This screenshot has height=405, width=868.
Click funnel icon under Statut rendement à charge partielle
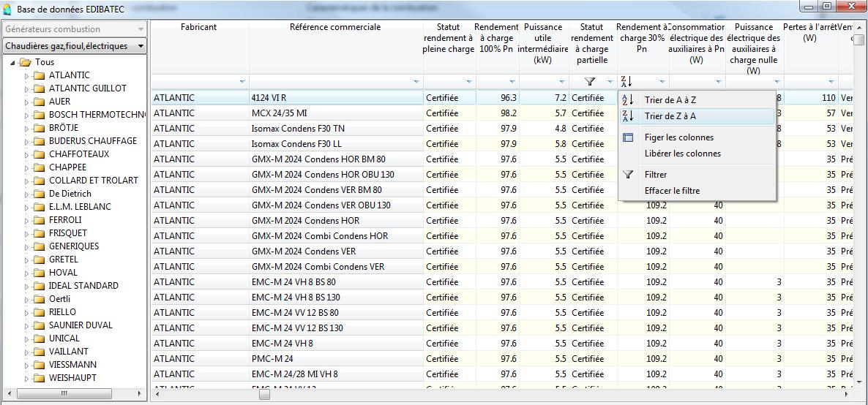[x=590, y=82]
